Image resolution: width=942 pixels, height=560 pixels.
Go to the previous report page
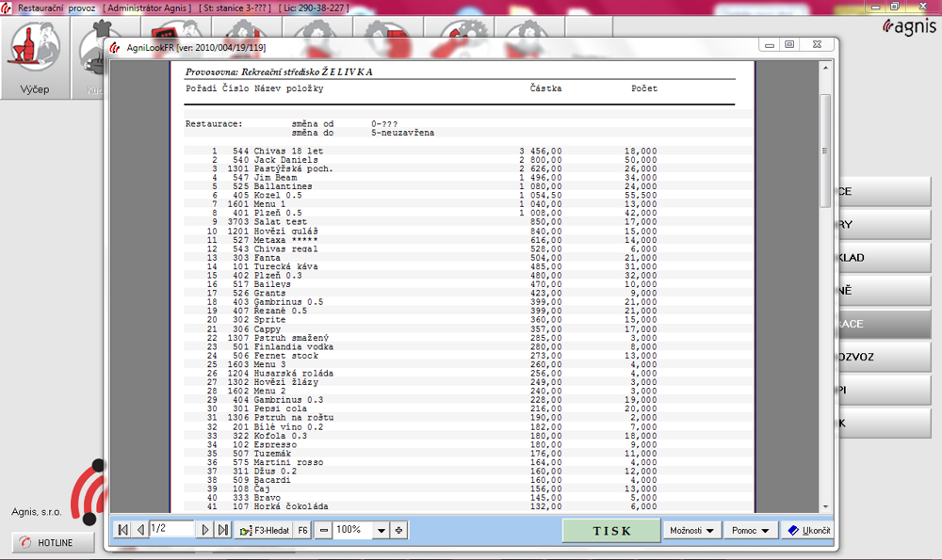(140, 530)
